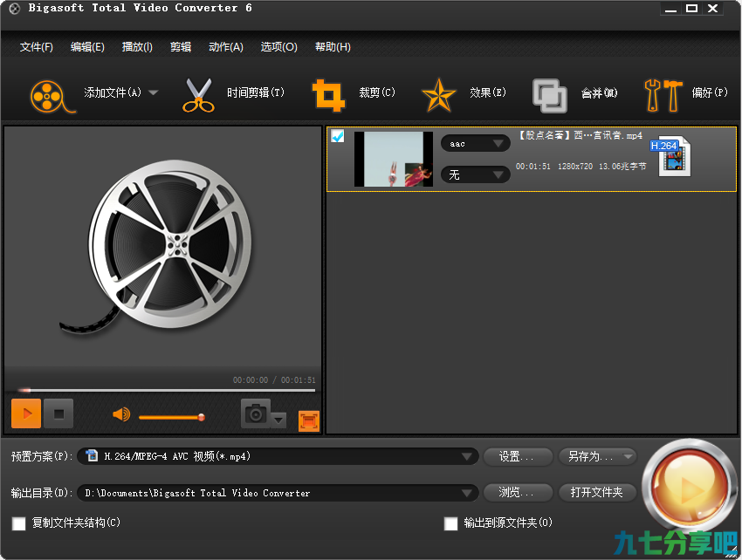Open the 编辑(E) menu
Image resolution: width=742 pixels, height=560 pixels.
87,47
